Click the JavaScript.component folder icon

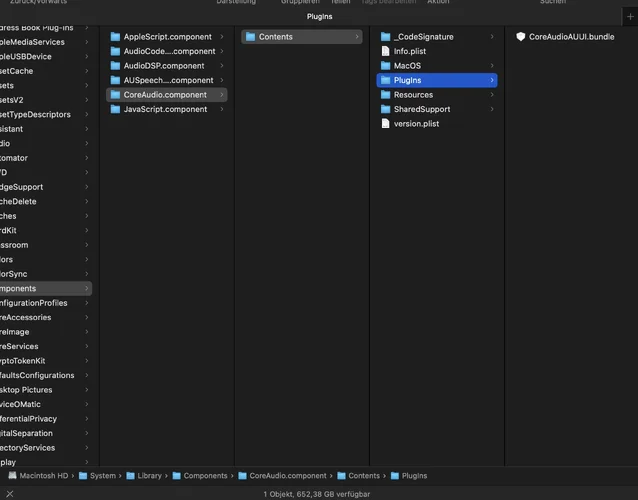click(x=115, y=109)
